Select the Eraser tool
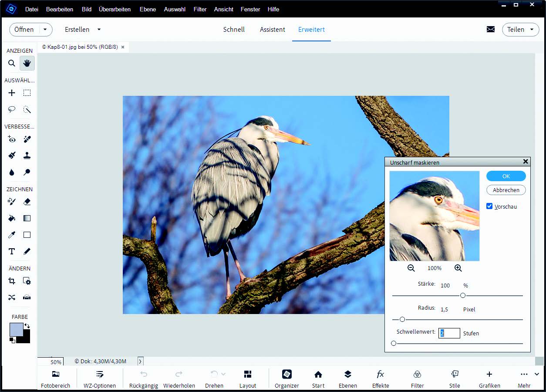546x392 pixels. (27, 202)
